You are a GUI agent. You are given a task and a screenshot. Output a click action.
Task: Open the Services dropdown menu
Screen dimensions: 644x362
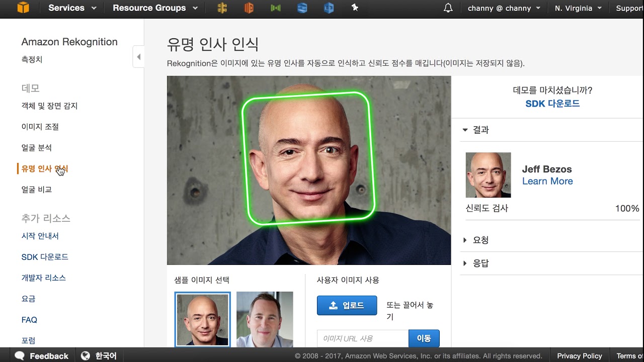72,8
